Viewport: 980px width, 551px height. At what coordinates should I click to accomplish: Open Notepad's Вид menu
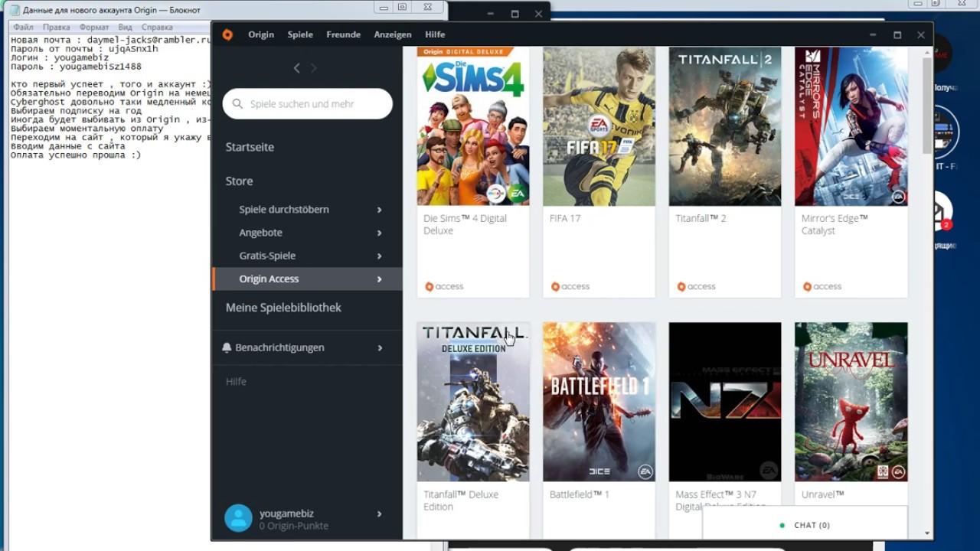[126, 27]
